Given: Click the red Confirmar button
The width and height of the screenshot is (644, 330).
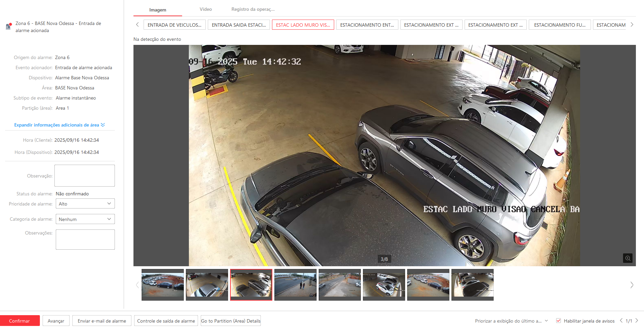Looking at the screenshot, I should 20,321.
